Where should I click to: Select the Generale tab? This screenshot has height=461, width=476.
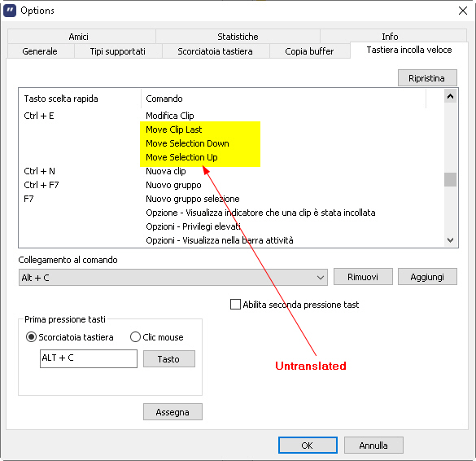(x=41, y=51)
